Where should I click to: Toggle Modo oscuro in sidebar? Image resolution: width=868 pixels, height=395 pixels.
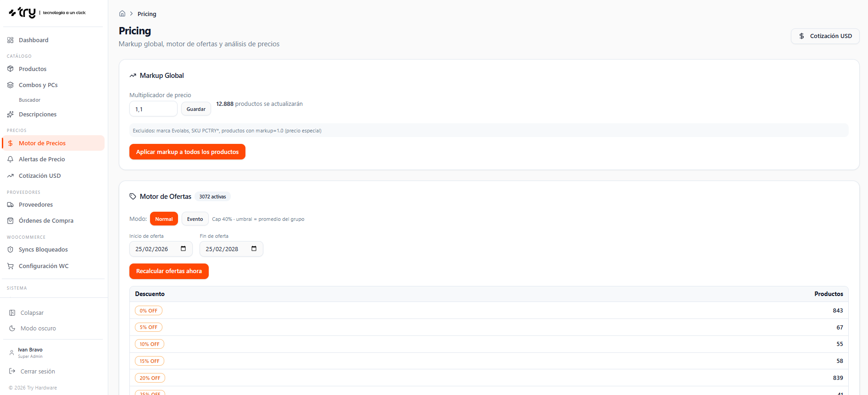pos(38,329)
